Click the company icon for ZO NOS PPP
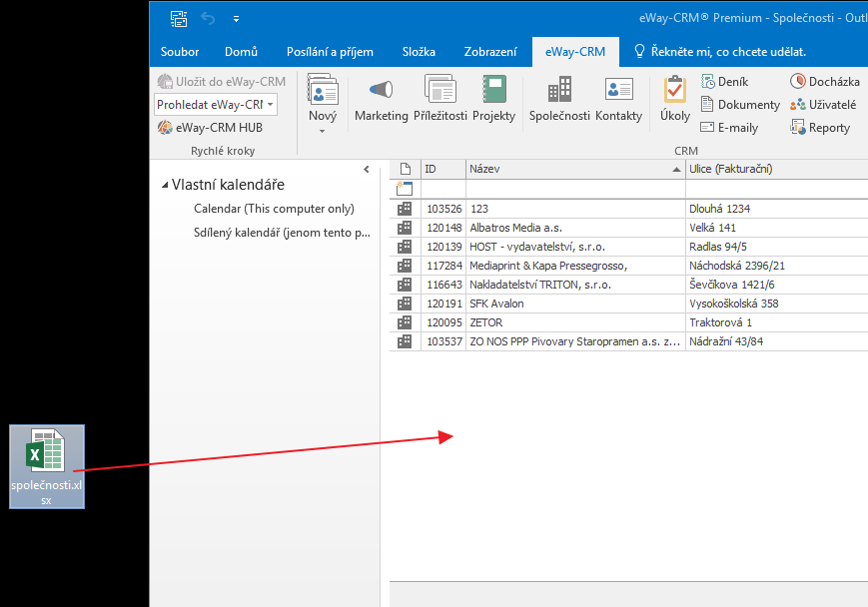Viewport: 868px width, 607px height. pyautogui.click(x=405, y=341)
